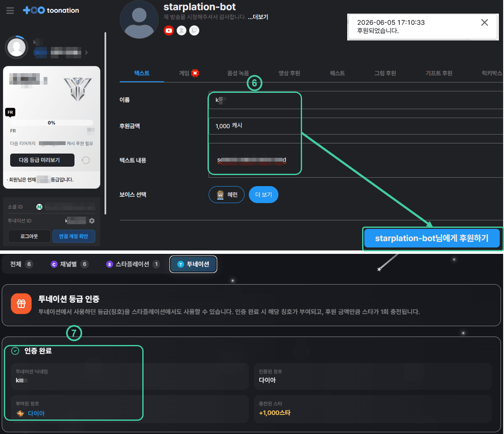Select the 혜련 voice option

pyautogui.click(x=227, y=195)
